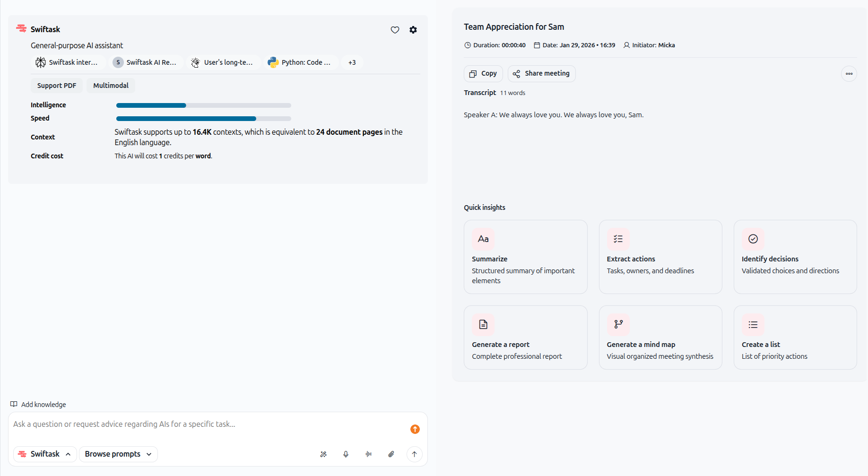Copy the meeting transcript
868x476 pixels.
[x=483, y=74]
